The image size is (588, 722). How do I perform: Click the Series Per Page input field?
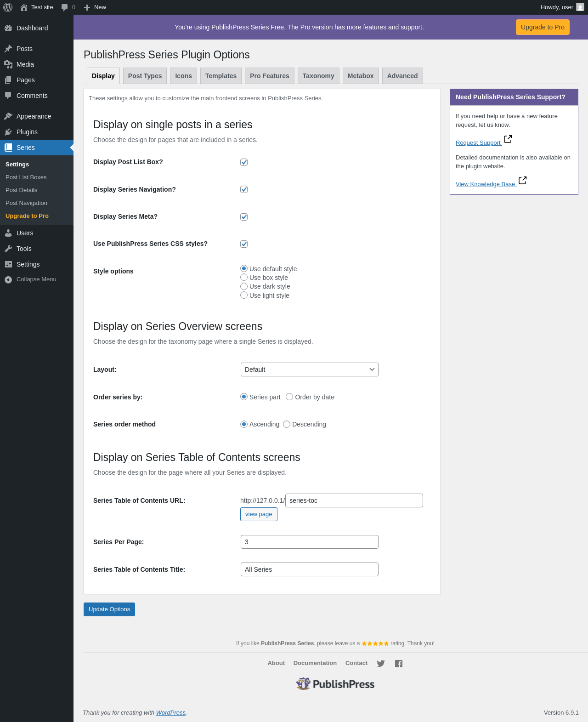tap(309, 542)
